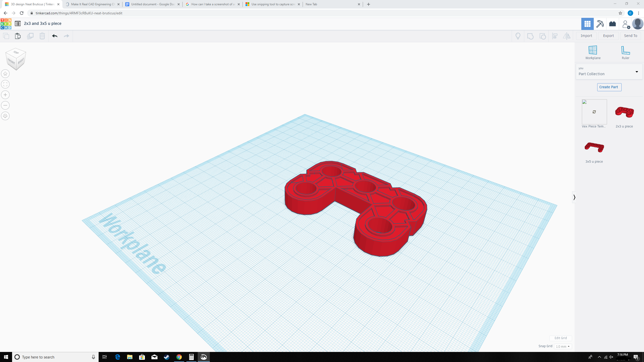Switch to 3D design grid view icon
This screenshot has height=362, width=644.
pyautogui.click(x=587, y=24)
